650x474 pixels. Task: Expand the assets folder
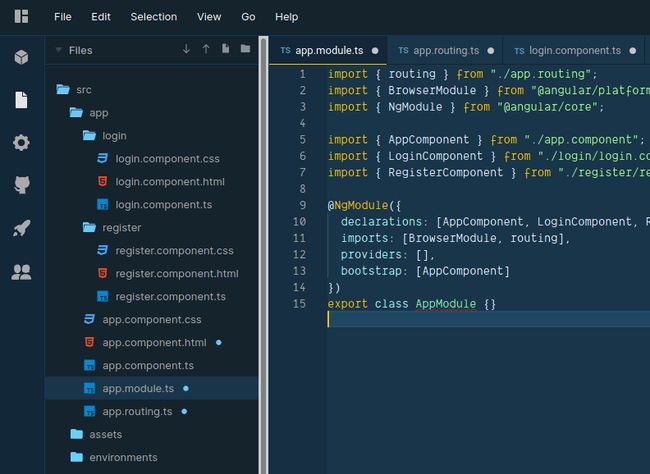[x=77, y=435]
